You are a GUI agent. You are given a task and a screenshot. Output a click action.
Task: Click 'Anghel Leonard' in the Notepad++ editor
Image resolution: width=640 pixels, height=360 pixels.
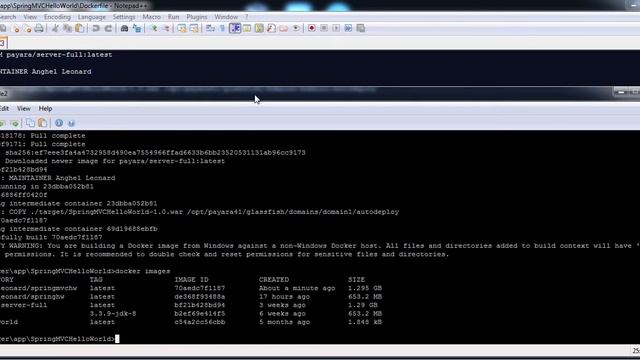click(x=61, y=71)
